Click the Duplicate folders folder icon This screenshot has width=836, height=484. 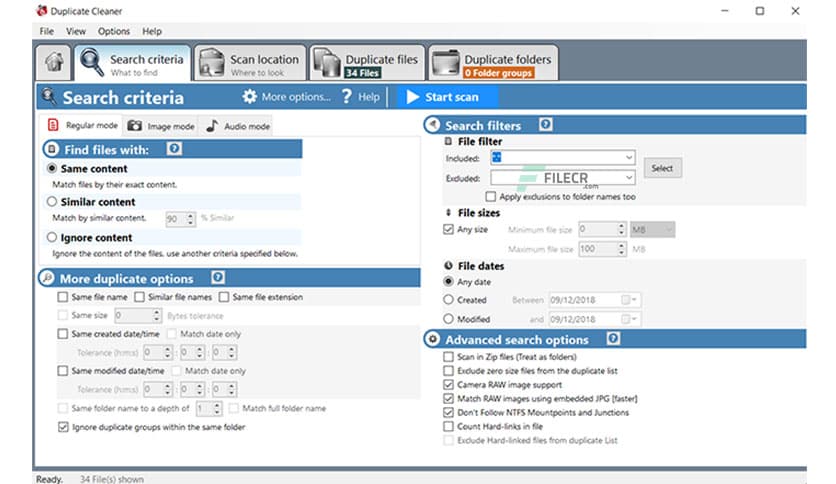446,62
